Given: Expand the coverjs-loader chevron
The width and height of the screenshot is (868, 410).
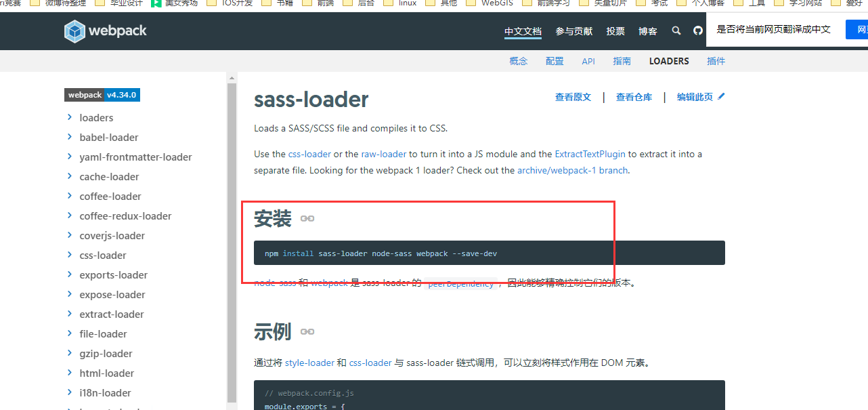Looking at the screenshot, I should [x=70, y=235].
